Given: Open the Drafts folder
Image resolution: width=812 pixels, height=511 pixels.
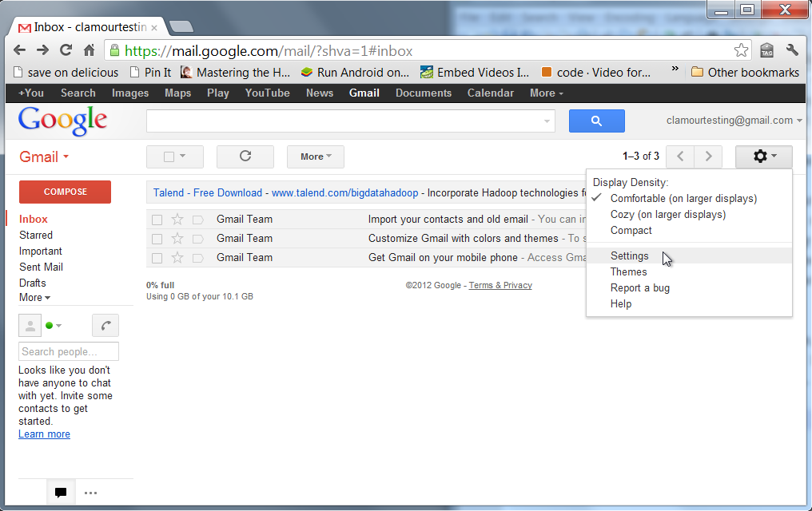Looking at the screenshot, I should tap(33, 283).
